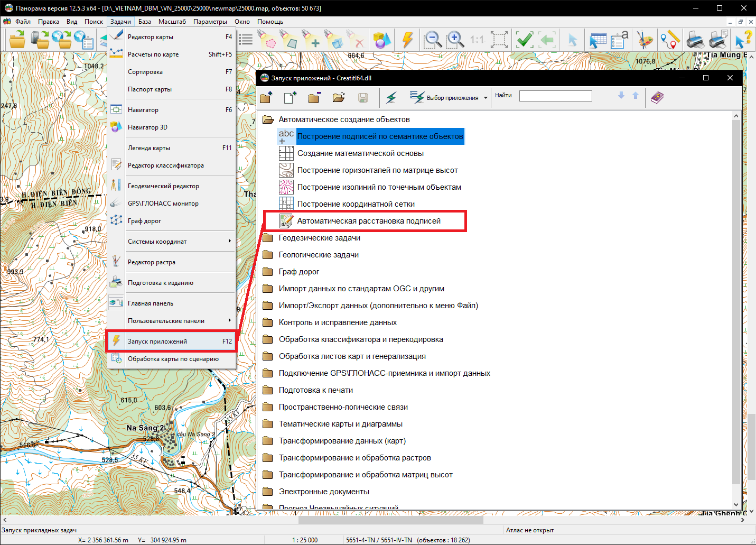The height and width of the screenshot is (545, 756).
Task: Click the map's horizontal scrollbar thumb
Action: pos(391,520)
